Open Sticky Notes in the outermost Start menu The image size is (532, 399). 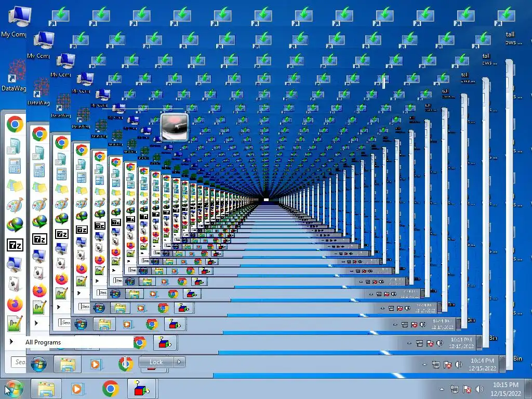(15, 186)
